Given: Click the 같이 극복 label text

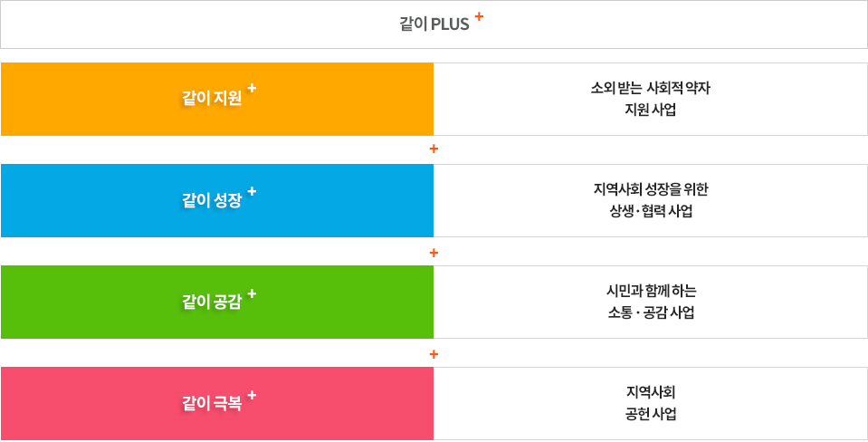Looking at the screenshot, I should (x=212, y=404).
